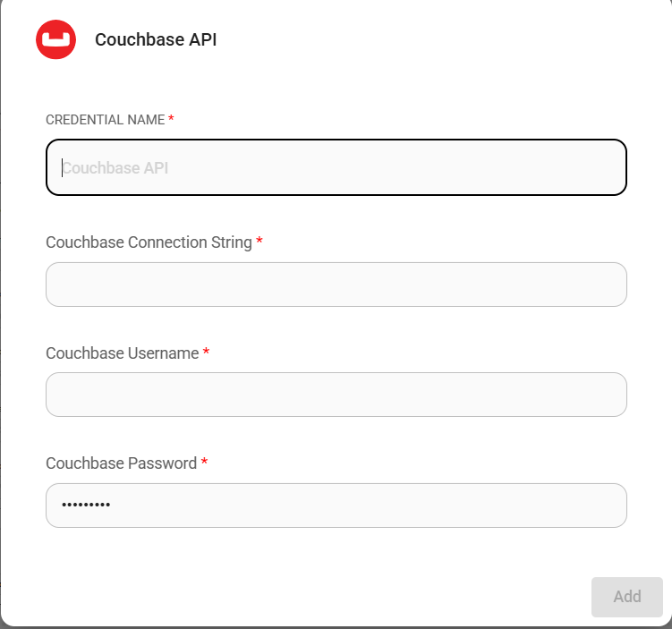Click the red asterisk beside Password label

pos(204,463)
